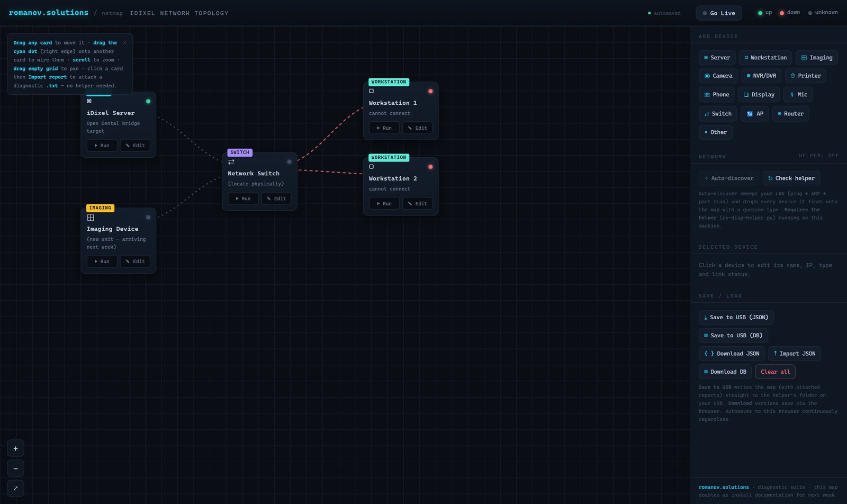Viewport: 847px width, 504px height.
Task: Add an AP device
Action: coord(754,114)
